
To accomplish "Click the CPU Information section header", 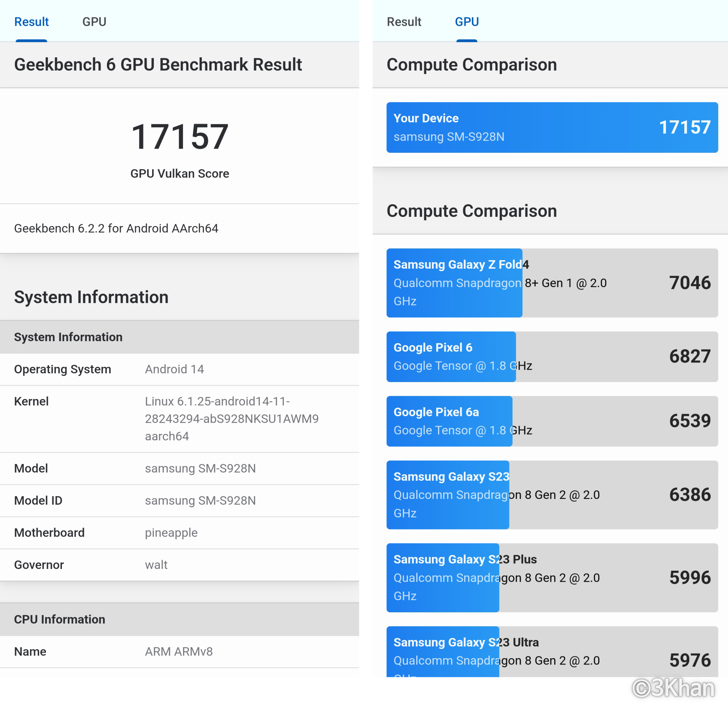I will 60,619.
